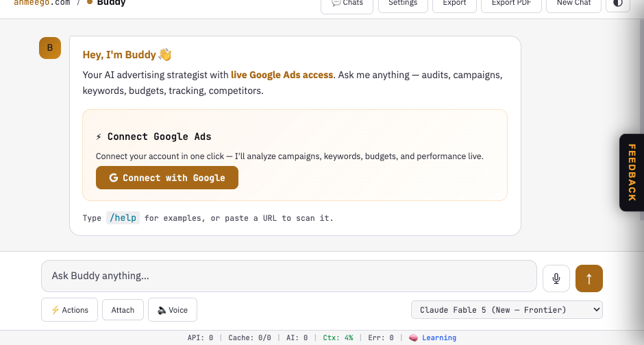Click the Export button
Image resolution: width=644 pixels, height=345 pixels.
pos(454,4)
